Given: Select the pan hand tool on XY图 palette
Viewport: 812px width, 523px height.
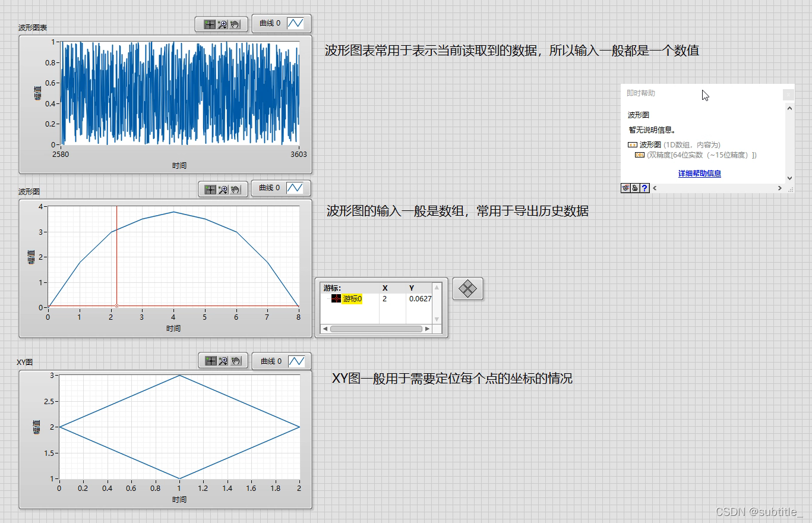Looking at the screenshot, I should pyautogui.click(x=236, y=361).
